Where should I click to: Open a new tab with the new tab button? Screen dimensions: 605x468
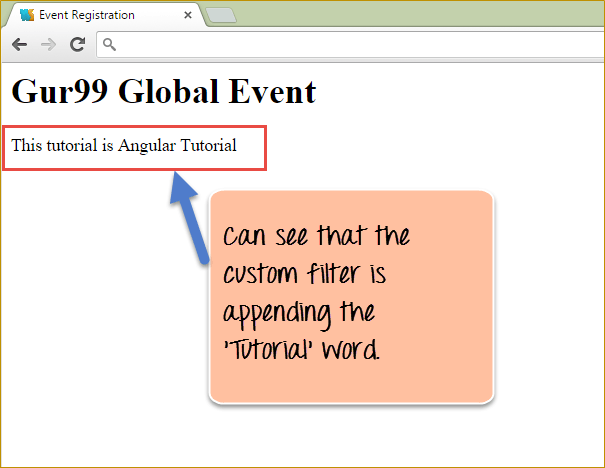pos(219,15)
